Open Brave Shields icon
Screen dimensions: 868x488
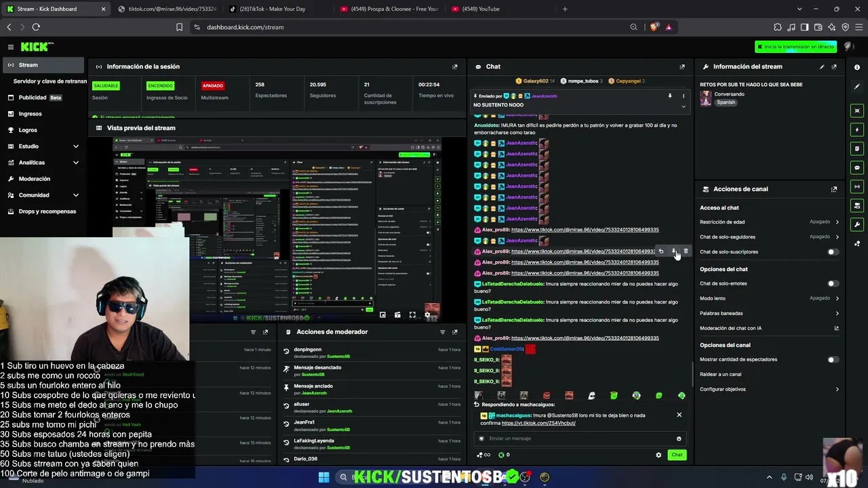[654, 27]
